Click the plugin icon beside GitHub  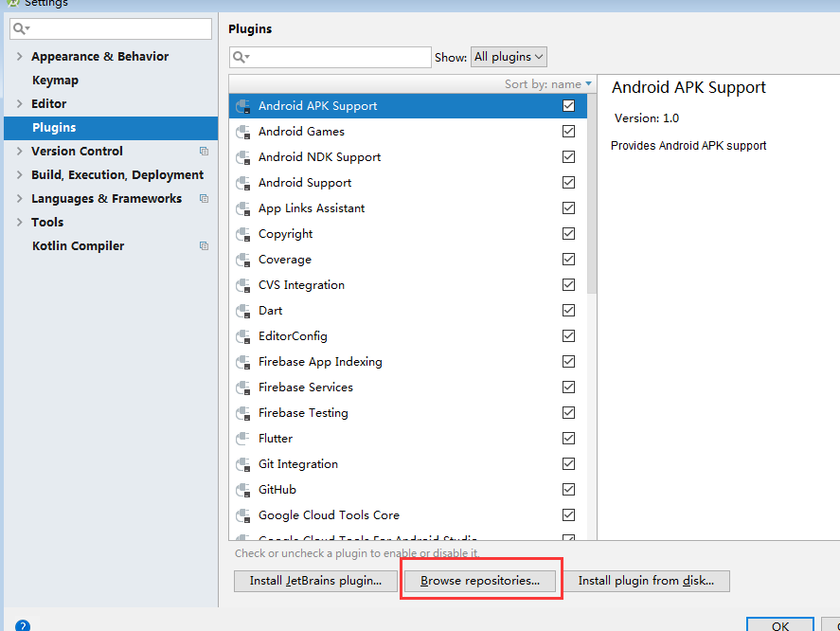[243, 490]
